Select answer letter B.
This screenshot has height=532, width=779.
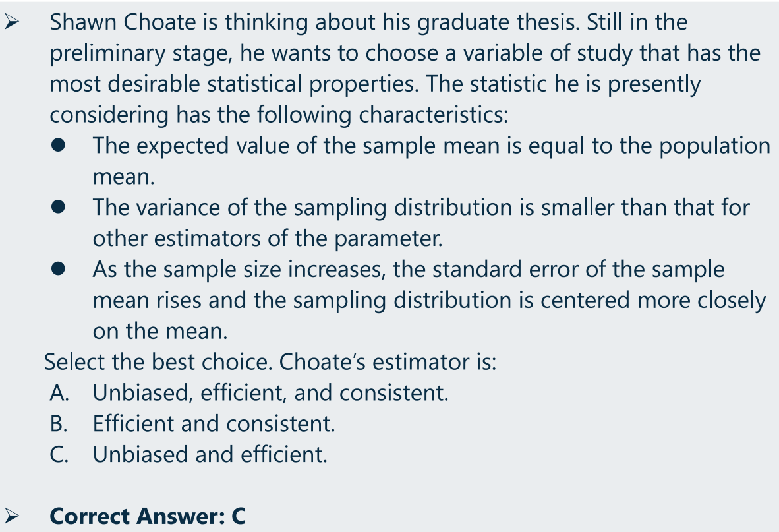click(59, 423)
